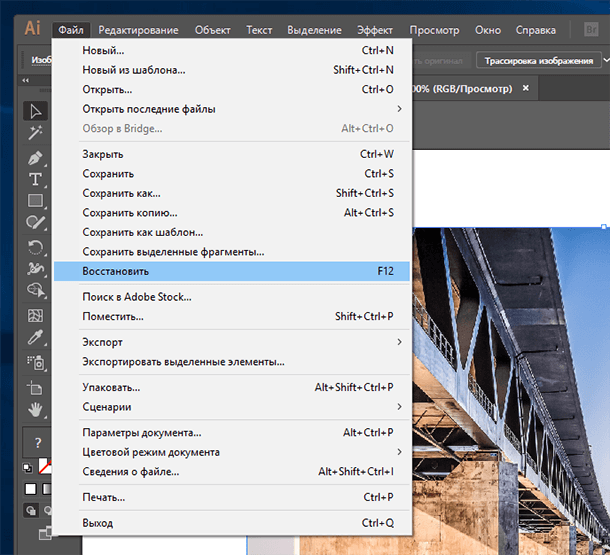Choose Сохранить выделенные фрагменты... menu item

click(232, 252)
